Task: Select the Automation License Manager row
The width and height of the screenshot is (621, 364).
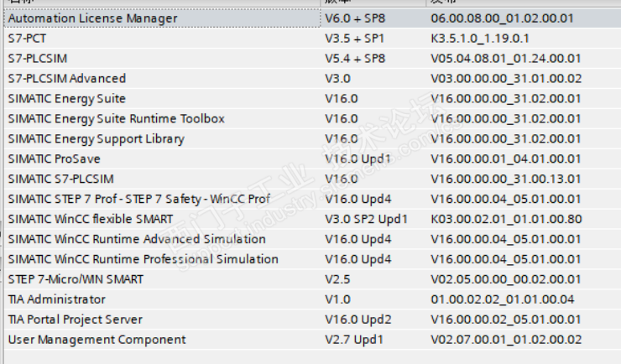Action: [92, 18]
